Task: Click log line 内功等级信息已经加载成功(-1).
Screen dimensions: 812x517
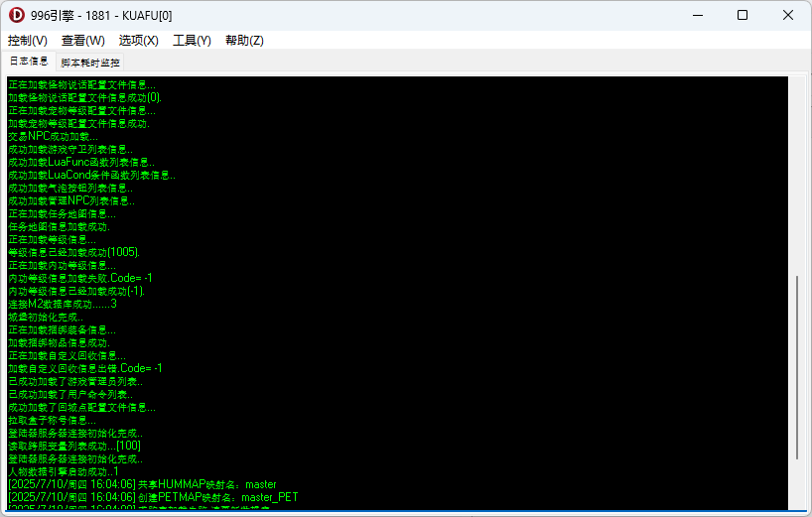Action: tap(76, 292)
